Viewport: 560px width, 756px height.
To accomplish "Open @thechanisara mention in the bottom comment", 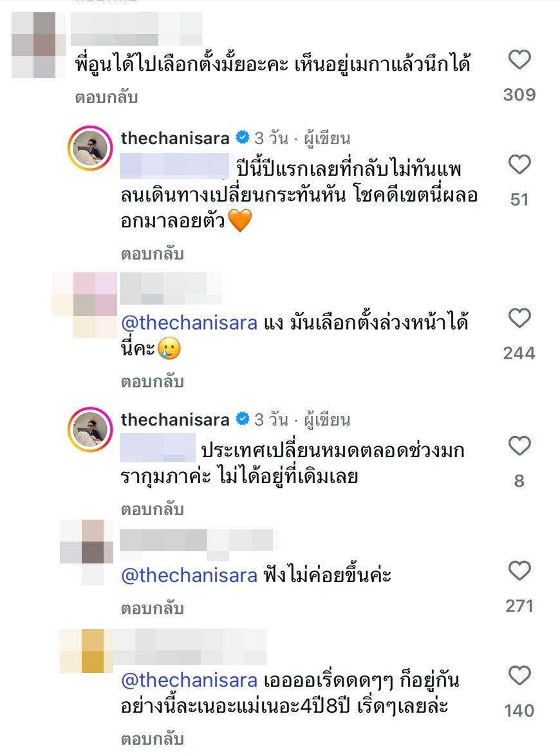I will point(189,681).
